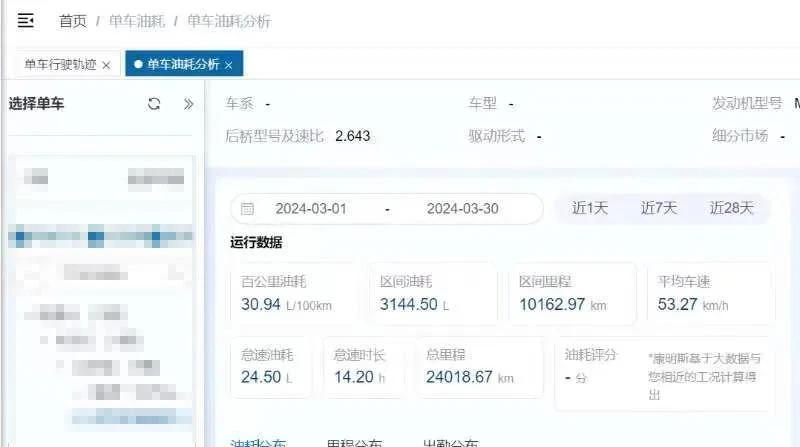Collapse the sidebar with the hamburger menu icon
This screenshot has width=800, height=447.
[26, 20]
